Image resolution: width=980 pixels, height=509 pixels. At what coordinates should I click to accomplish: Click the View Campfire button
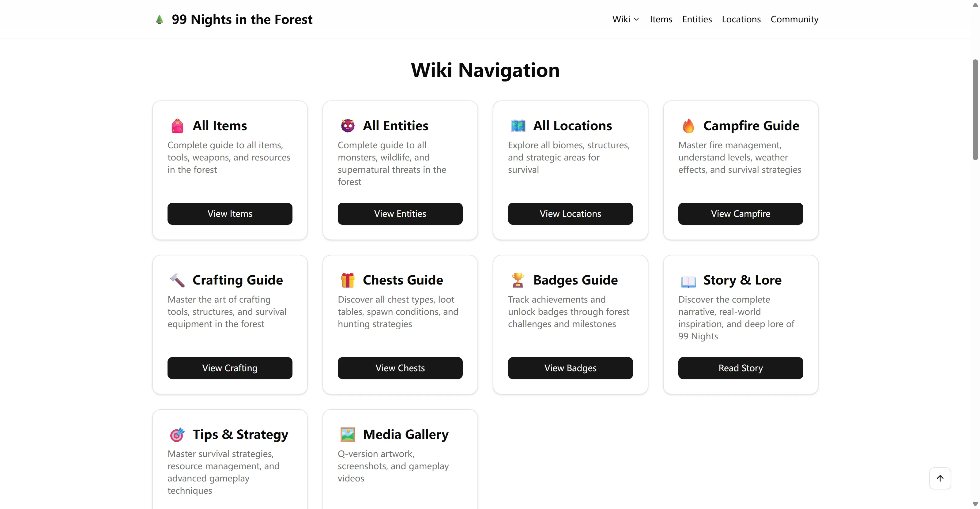[740, 214]
